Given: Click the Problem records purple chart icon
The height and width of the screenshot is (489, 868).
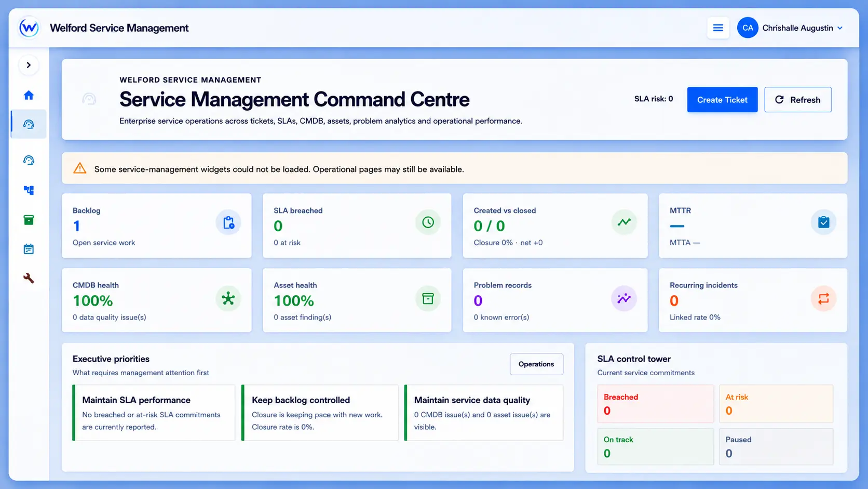Looking at the screenshot, I should point(624,299).
